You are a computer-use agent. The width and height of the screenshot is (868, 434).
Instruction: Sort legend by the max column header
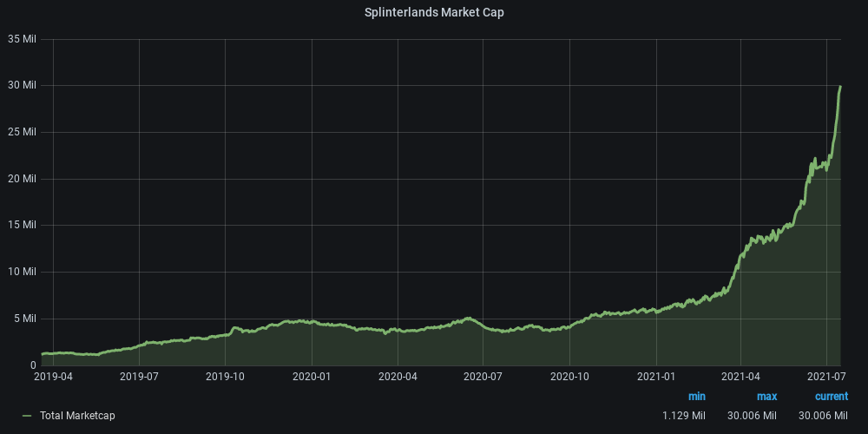pos(766,397)
